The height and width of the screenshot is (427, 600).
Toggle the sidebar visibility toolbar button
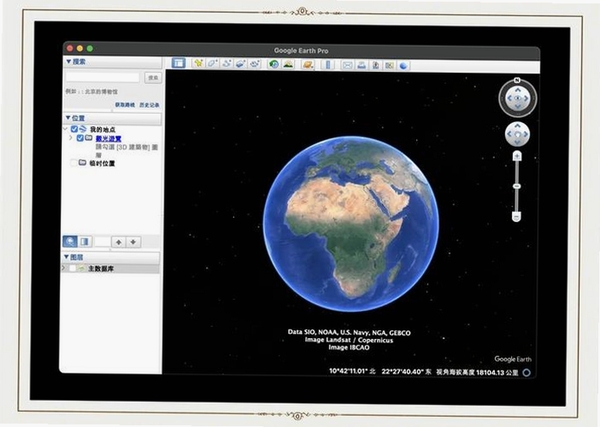coord(178,63)
